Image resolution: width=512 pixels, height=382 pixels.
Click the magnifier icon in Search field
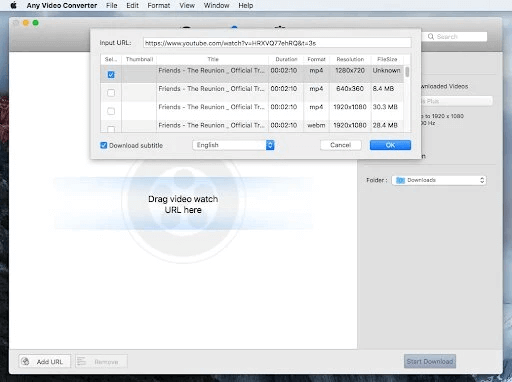click(431, 37)
